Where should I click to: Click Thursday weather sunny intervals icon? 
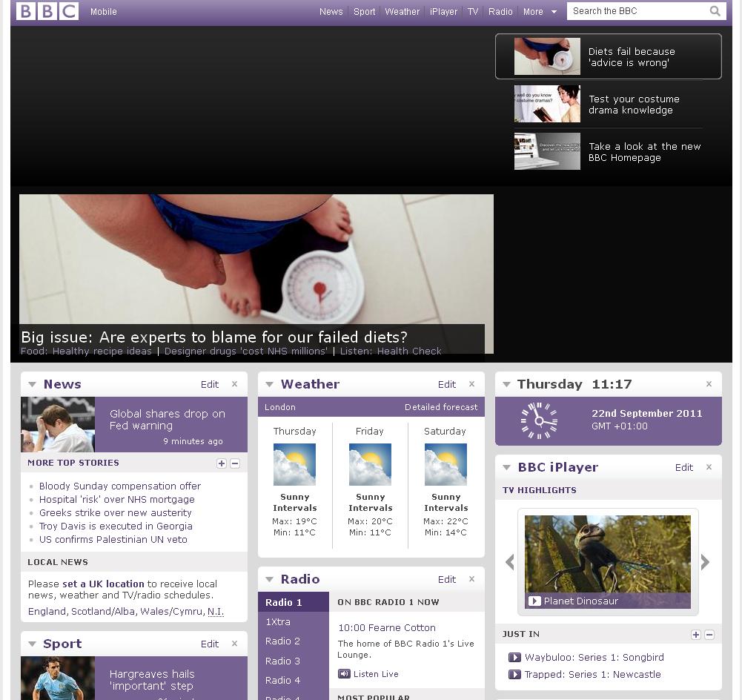[x=294, y=464]
